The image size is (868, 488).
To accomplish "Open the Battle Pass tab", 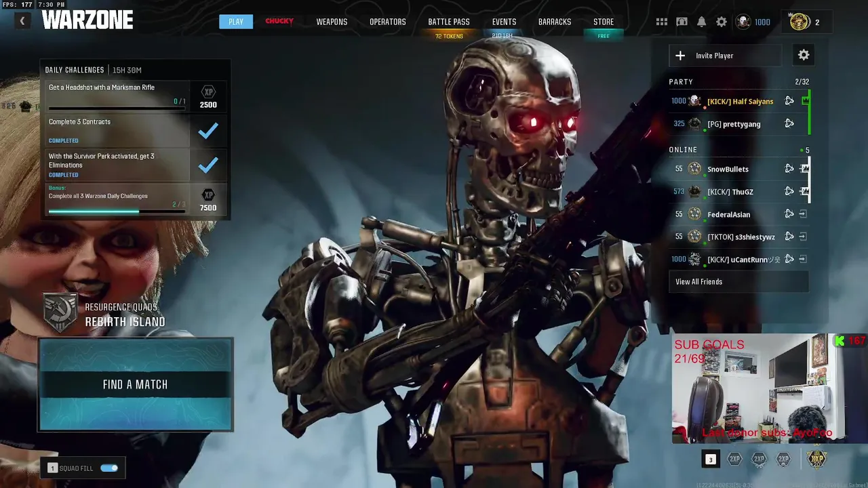I will (449, 22).
